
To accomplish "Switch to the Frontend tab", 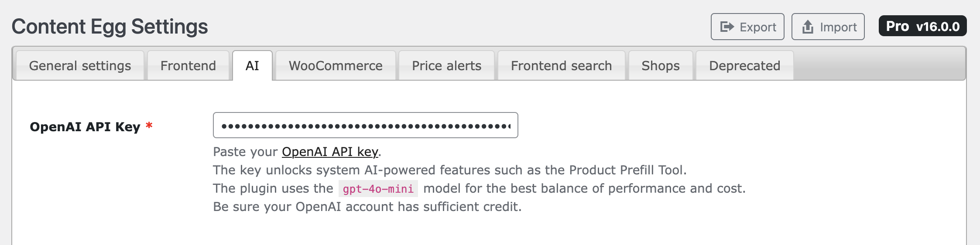I will point(188,66).
